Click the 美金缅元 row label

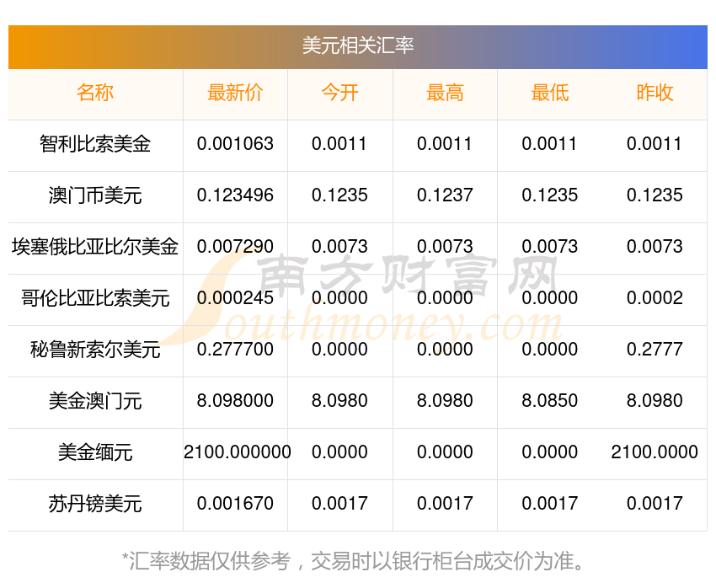pyautogui.click(x=95, y=452)
